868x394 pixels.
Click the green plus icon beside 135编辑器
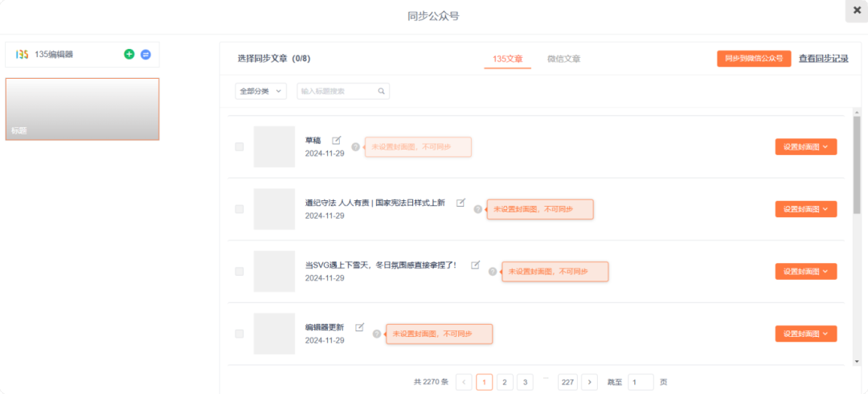point(129,54)
